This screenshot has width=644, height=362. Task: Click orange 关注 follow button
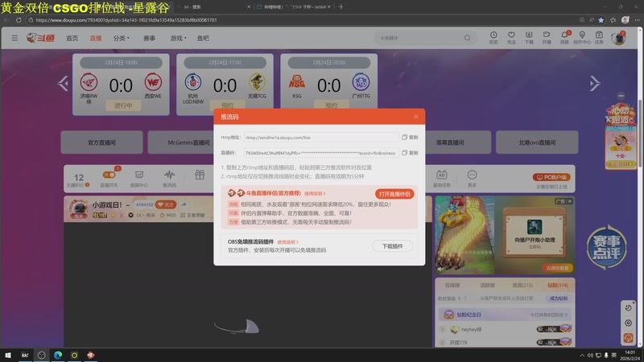click(x=166, y=204)
